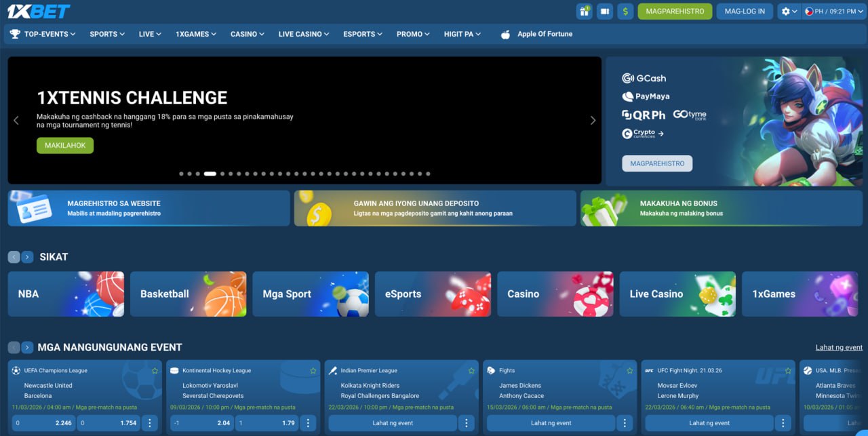Open more options on Indian Premier League card
Image resolution: width=868 pixels, height=436 pixels.
coord(466,423)
